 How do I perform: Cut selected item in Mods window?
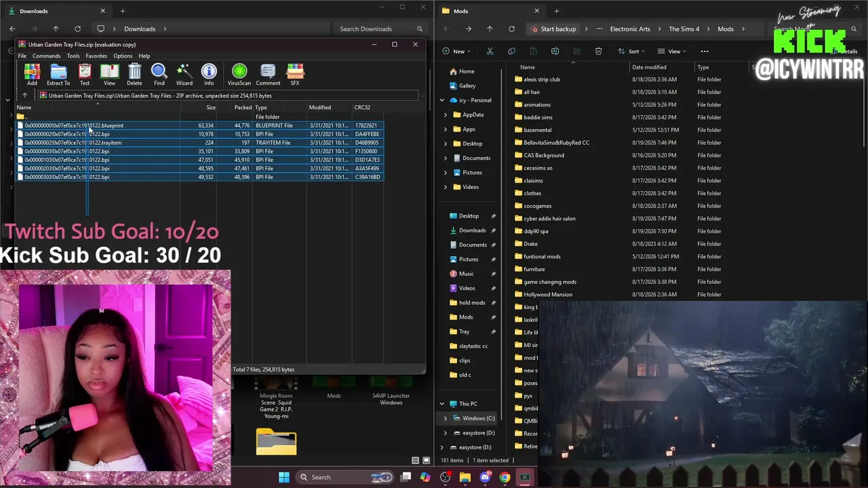point(490,52)
